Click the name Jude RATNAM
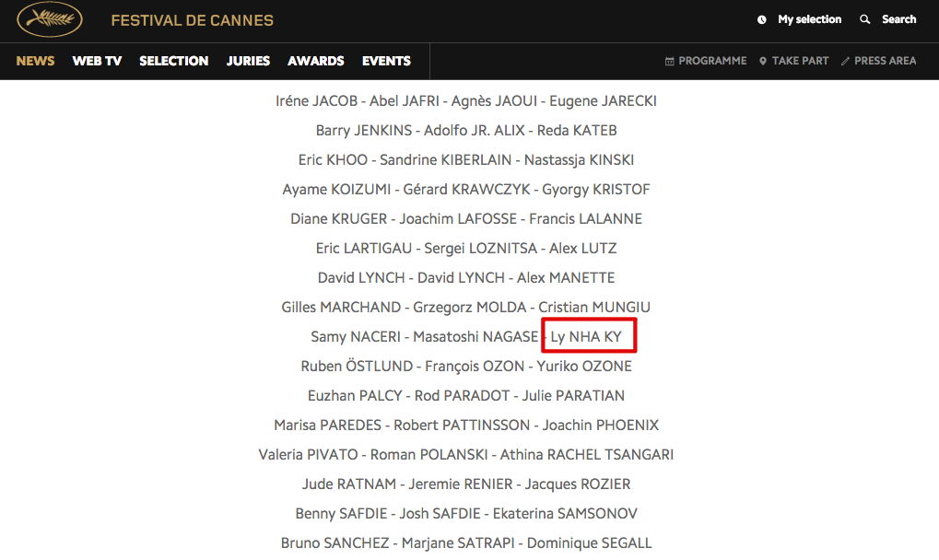Screen dimensions: 939x560 (349, 484)
